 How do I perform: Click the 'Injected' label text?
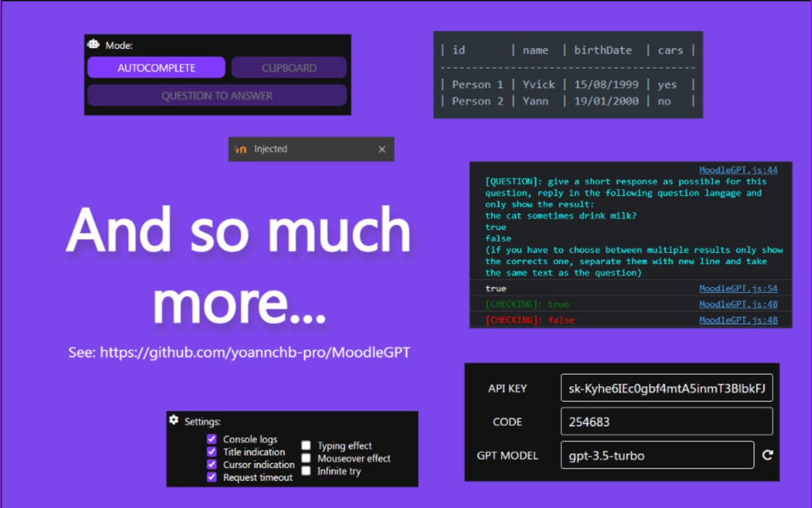click(271, 149)
